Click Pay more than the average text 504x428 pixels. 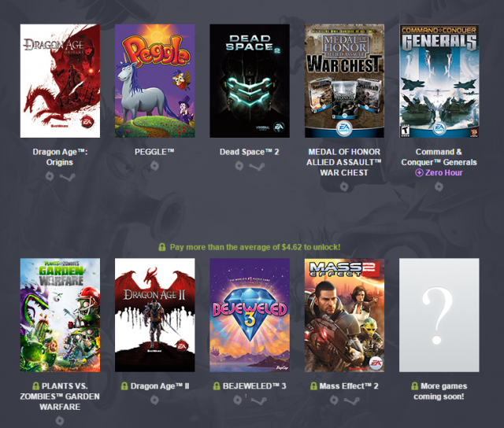pos(255,247)
